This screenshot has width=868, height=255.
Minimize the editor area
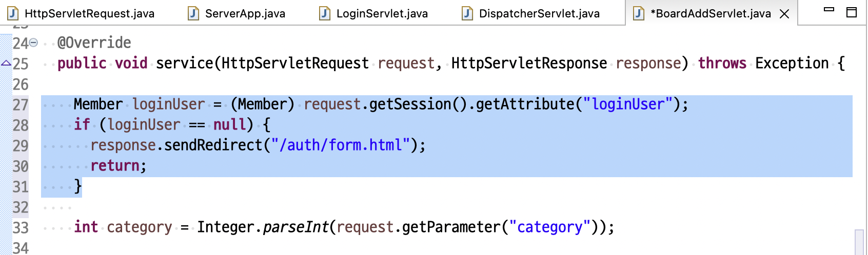point(829,10)
